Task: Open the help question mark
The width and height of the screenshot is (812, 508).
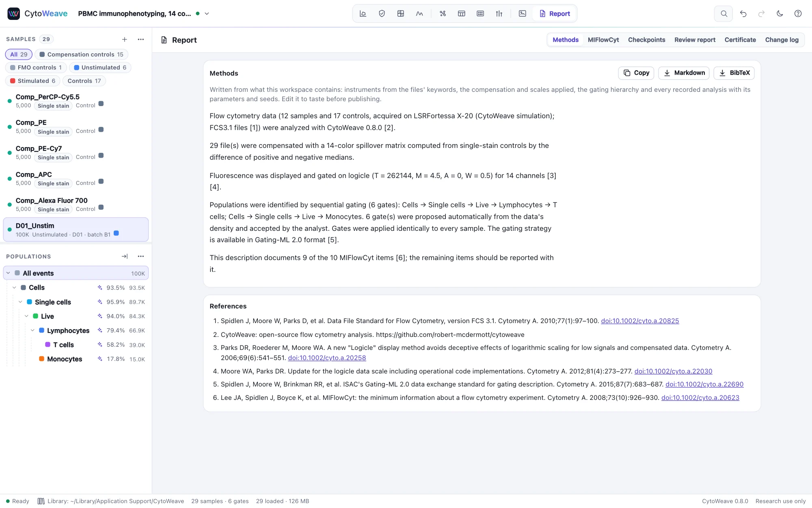Action: tap(798, 13)
